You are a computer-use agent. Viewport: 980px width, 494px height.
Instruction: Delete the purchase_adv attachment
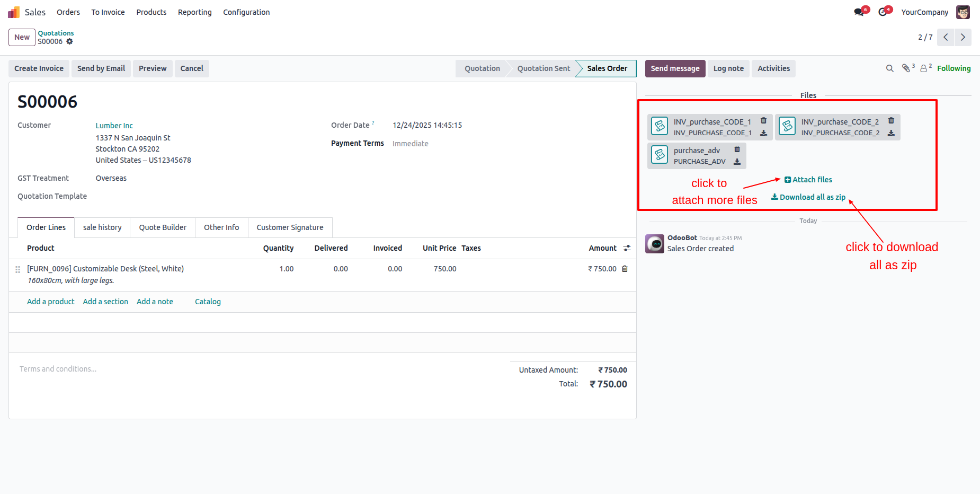(737, 149)
